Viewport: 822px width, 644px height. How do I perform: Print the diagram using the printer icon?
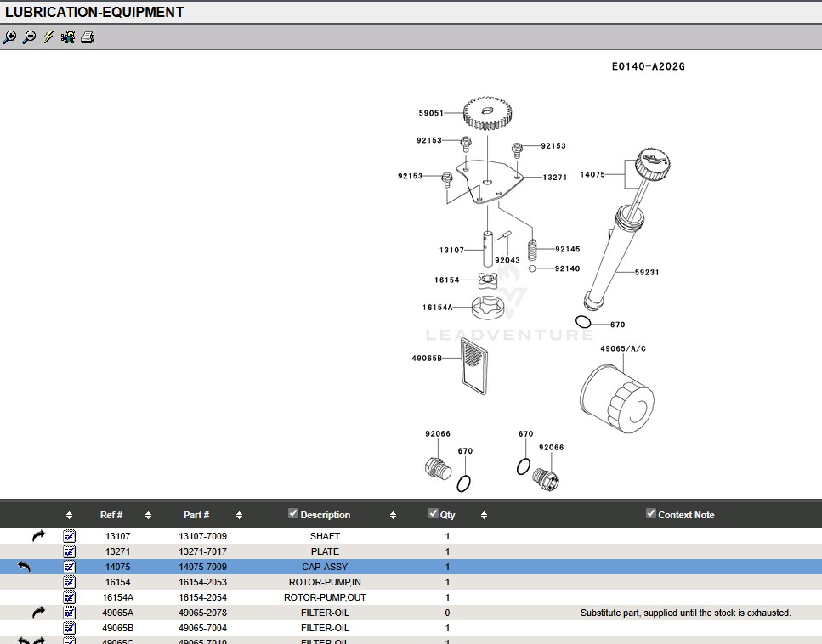pos(88,37)
